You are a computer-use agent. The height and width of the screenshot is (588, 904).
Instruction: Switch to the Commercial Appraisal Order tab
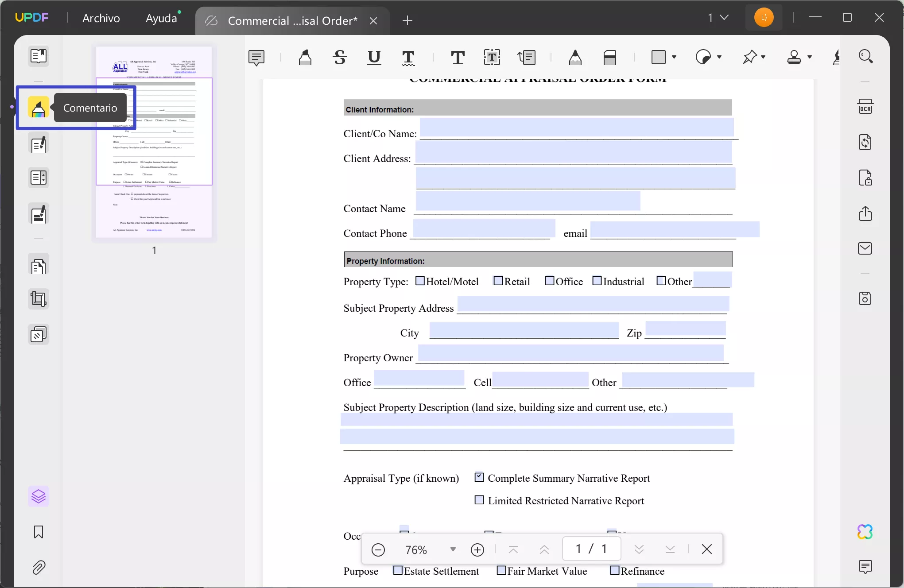[292, 21]
